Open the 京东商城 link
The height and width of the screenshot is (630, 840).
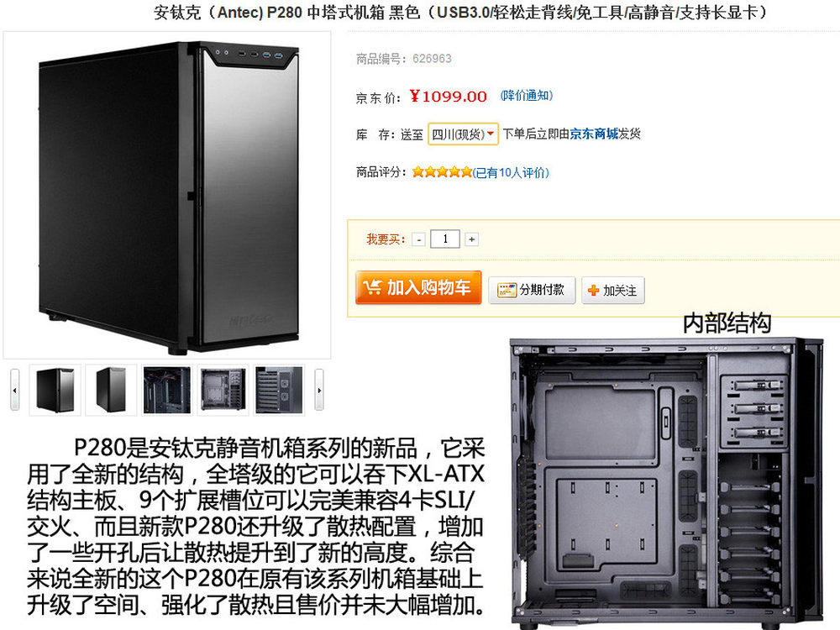594,134
